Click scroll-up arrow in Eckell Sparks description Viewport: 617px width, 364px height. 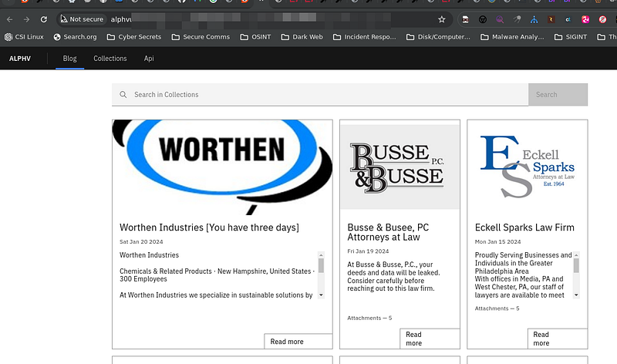tap(576, 255)
